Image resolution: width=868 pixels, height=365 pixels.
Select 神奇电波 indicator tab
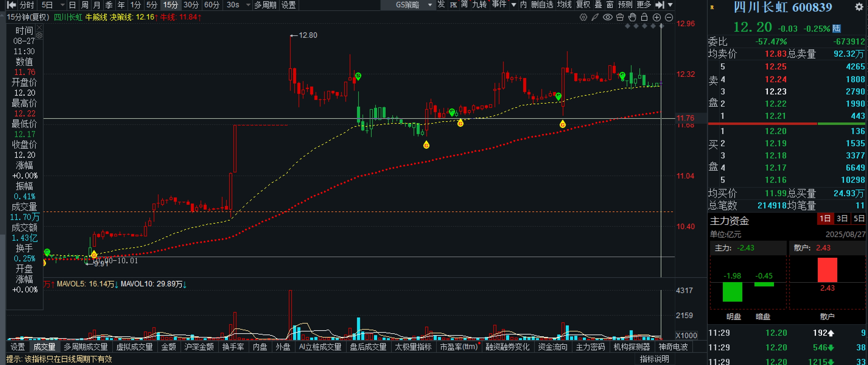[673, 347]
